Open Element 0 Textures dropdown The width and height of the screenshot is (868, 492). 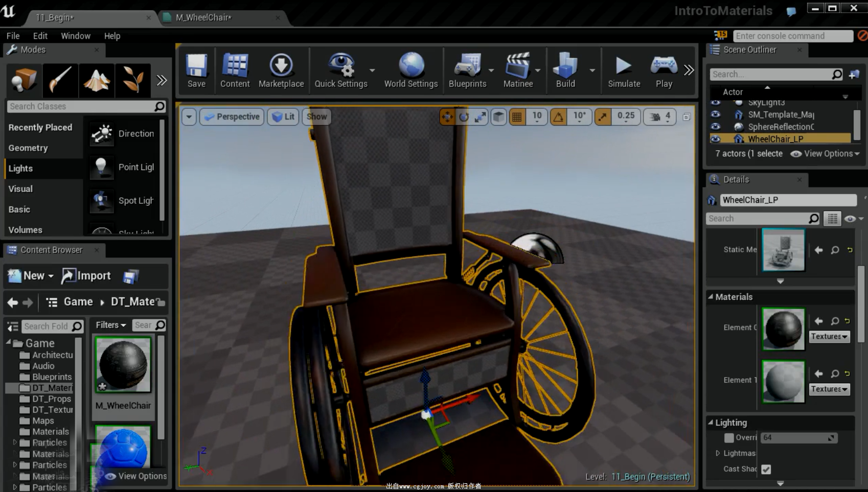[x=829, y=336]
